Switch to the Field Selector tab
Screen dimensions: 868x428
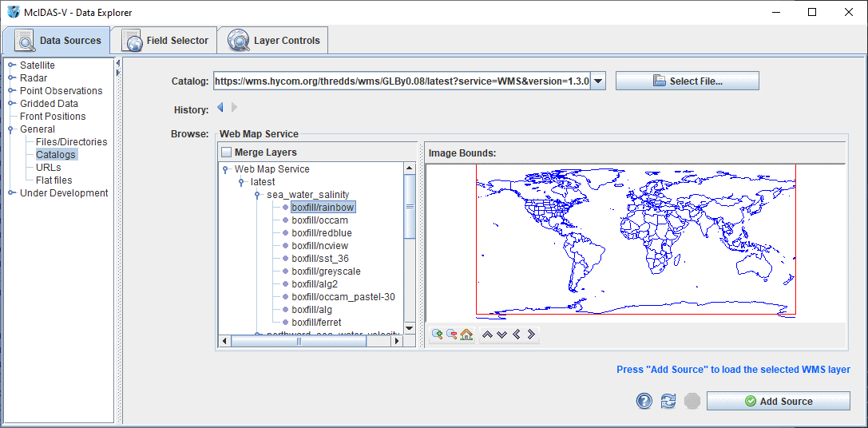coord(164,41)
